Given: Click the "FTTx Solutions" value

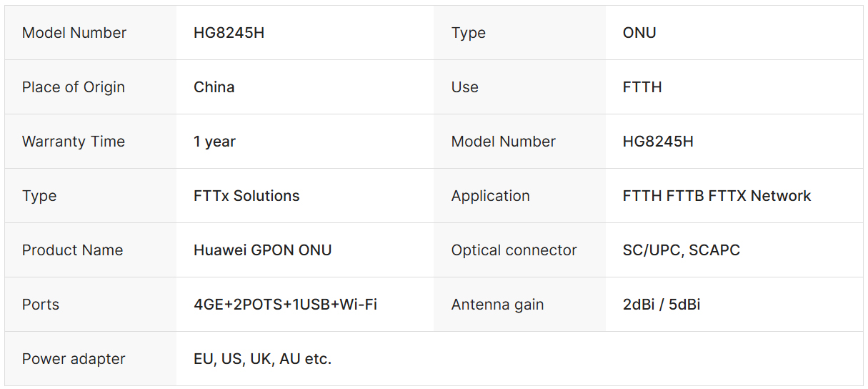Looking at the screenshot, I should 246,196.
